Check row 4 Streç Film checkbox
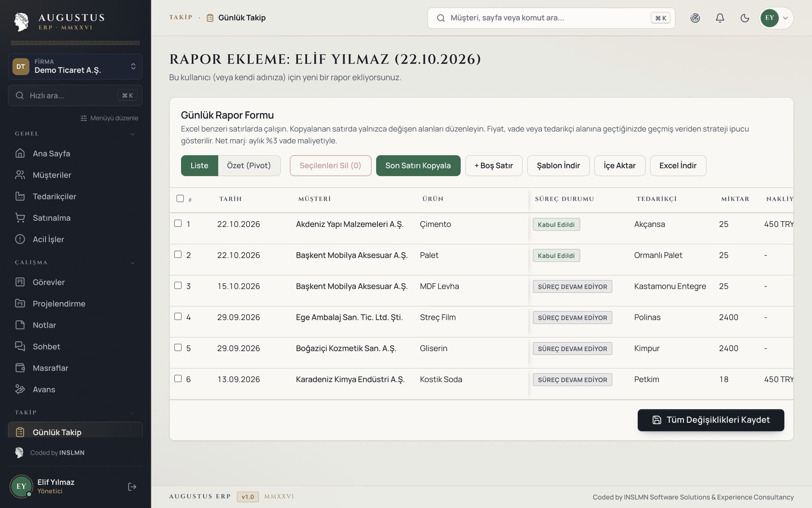 click(x=178, y=316)
